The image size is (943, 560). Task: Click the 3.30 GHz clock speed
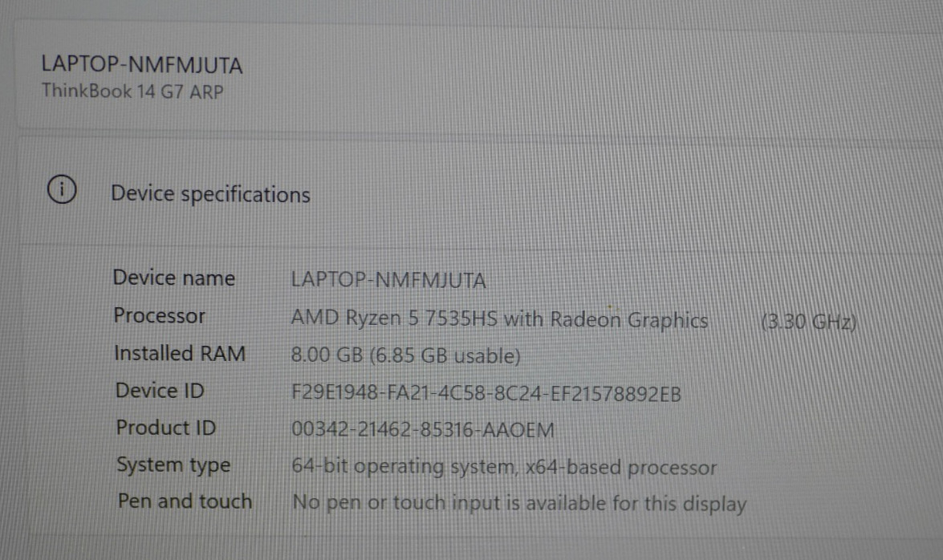tap(808, 323)
